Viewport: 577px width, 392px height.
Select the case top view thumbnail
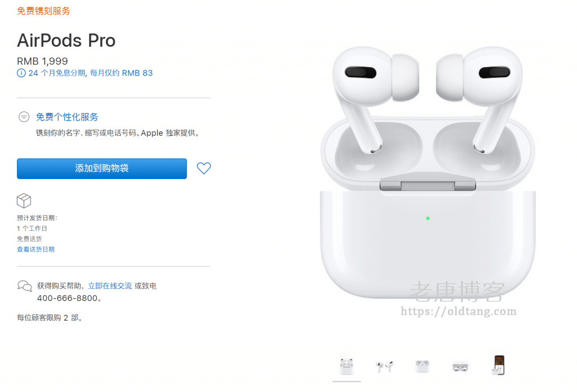[x=460, y=367]
